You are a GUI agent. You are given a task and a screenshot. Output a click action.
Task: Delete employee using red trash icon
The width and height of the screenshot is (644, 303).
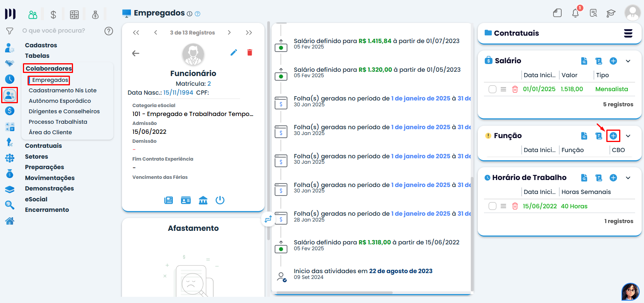(250, 52)
